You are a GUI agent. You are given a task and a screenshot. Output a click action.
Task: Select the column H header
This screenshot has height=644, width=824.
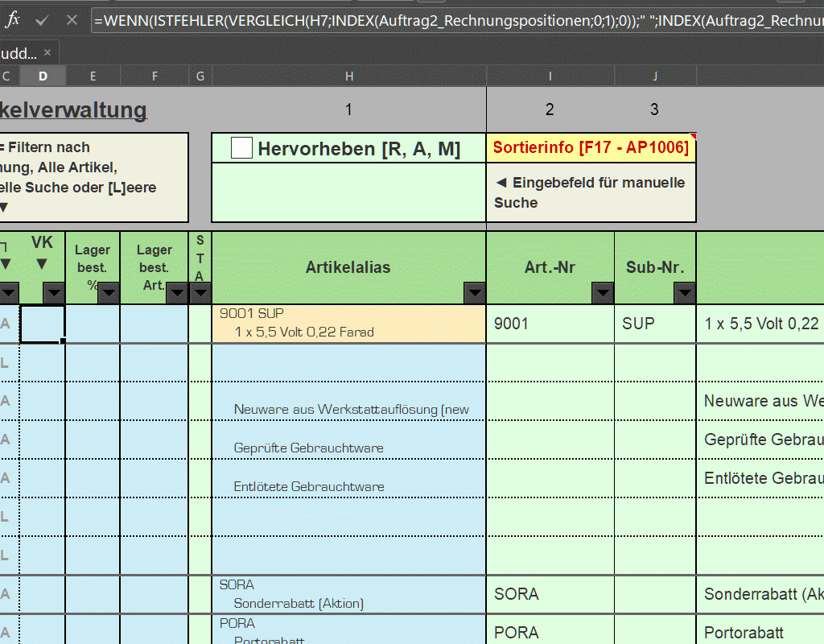click(348, 76)
